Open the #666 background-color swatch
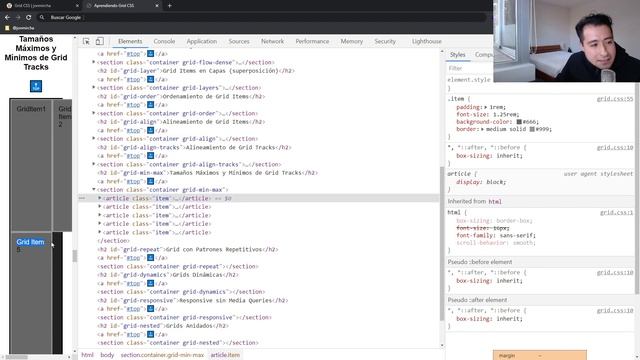The height and width of the screenshot is (360, 640). click(519, 122)
